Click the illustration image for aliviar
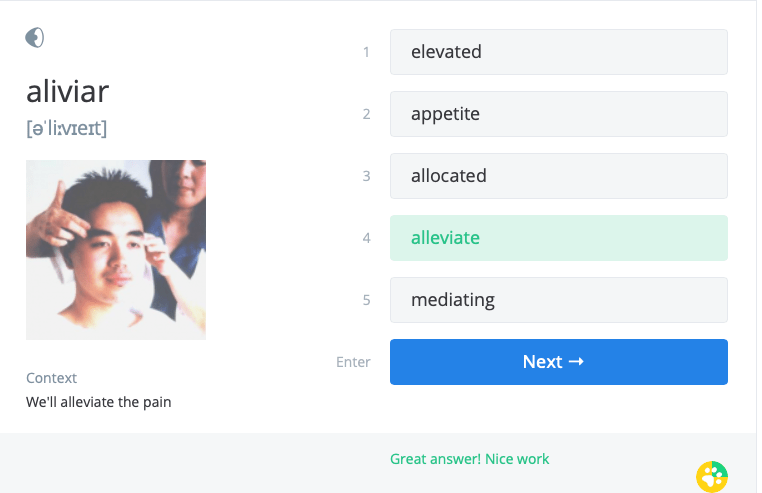Screen dimensions: 762x493 pos(116,250)
